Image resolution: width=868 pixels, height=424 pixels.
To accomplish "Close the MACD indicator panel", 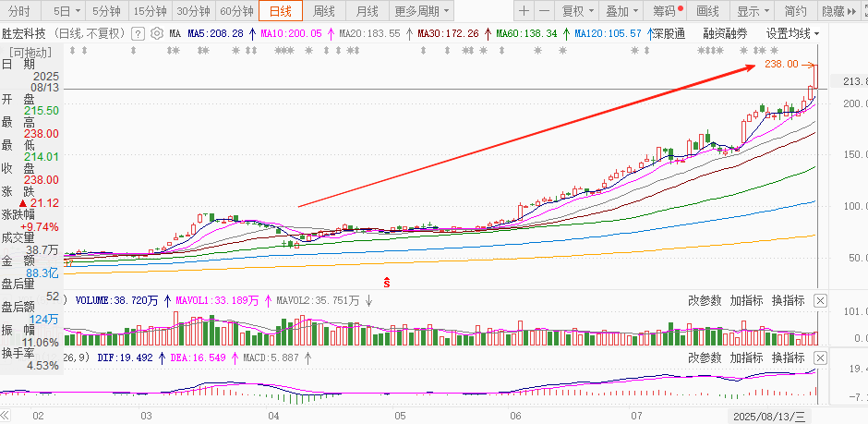I will pyautogui.click(x=820, y=357).
